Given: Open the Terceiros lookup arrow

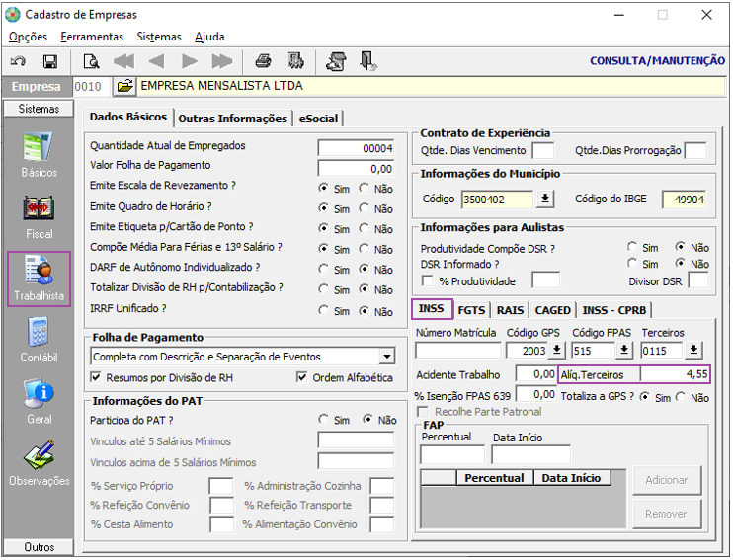Looking at the screenshot, I should [694, 350].
